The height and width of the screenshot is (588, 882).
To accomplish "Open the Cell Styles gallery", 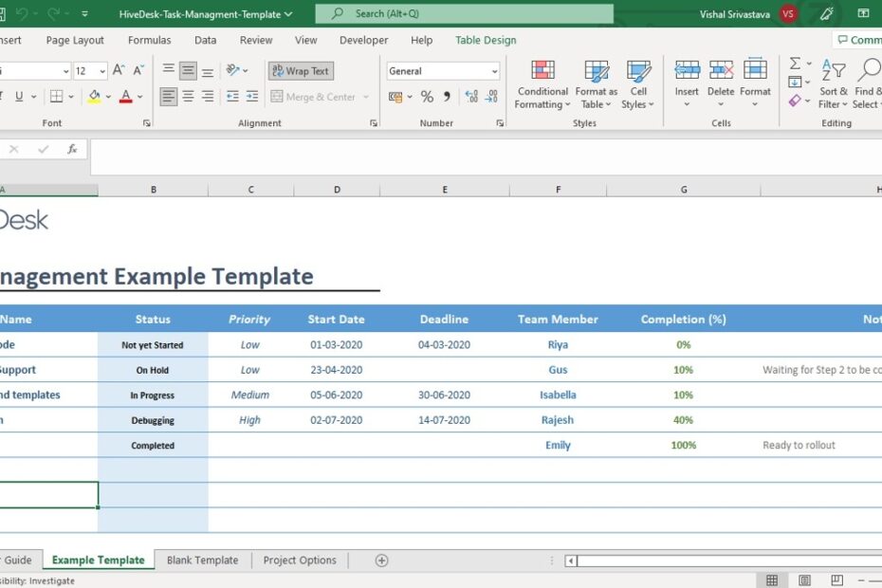I will click(x=638, y=85).
